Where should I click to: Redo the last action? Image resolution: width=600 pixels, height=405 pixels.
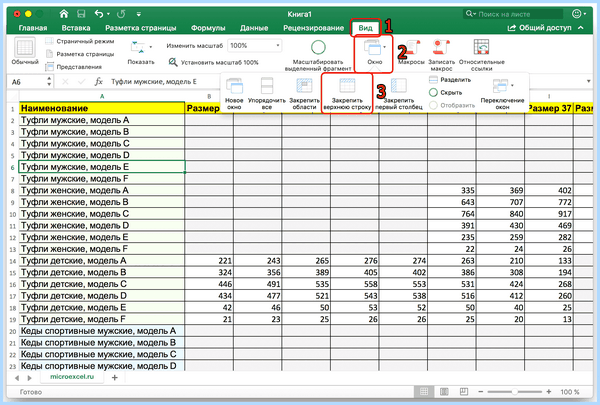click(121, 14)
